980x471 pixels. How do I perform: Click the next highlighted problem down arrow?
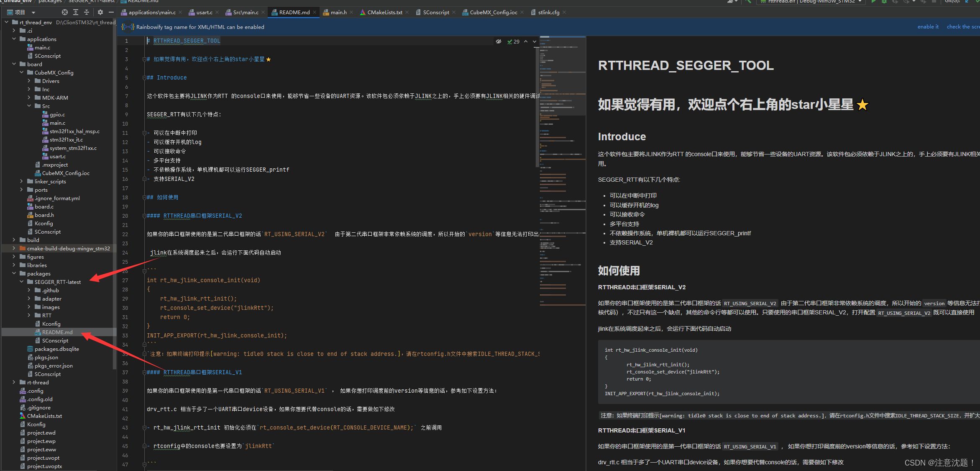(x=535, y=41)
